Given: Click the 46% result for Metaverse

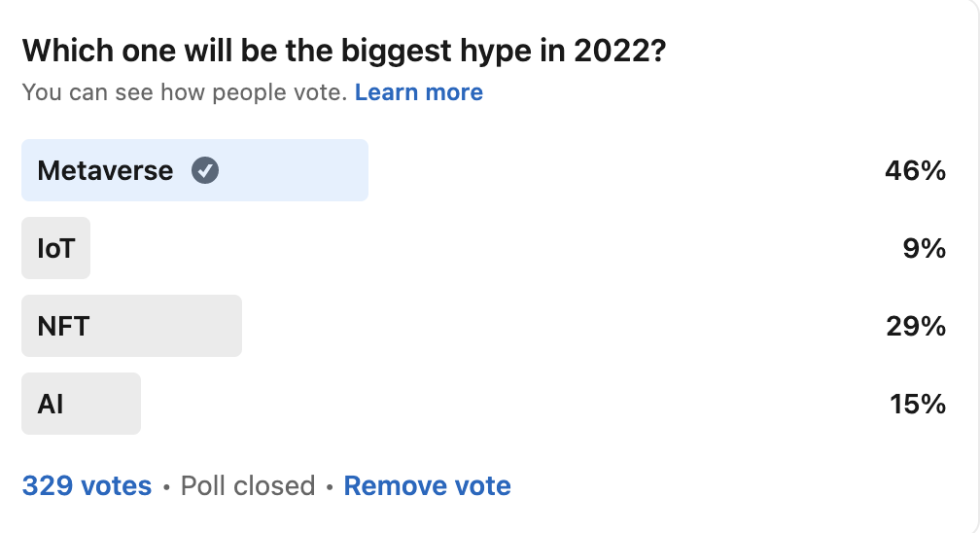Looking at the screenshot, I should click(x=915, y=171).
